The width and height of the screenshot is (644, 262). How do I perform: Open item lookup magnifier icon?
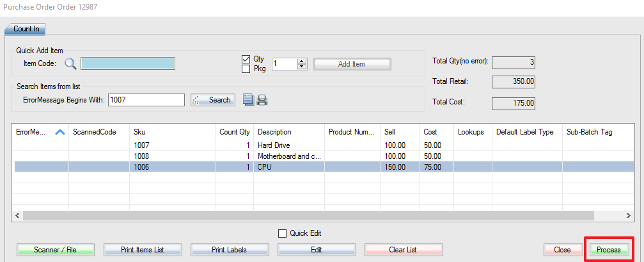pyautogui.click(x=70, y=64)
